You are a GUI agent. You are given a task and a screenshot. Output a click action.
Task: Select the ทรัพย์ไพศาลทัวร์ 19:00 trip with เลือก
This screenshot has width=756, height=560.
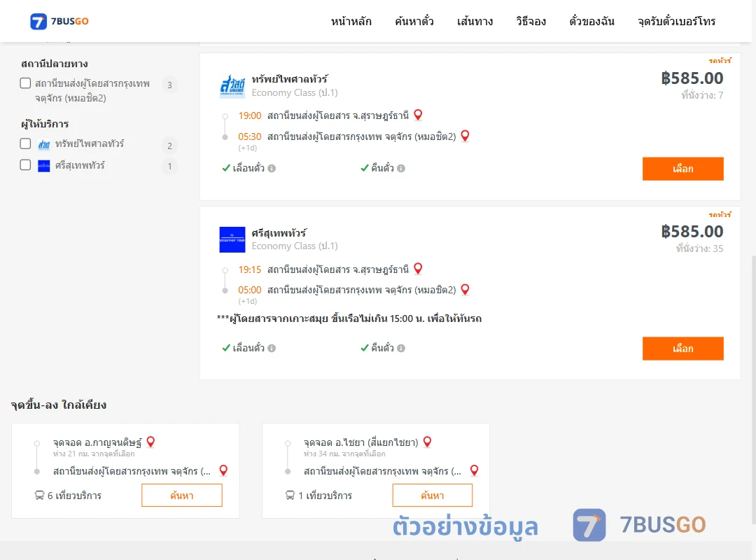(x=682, y=169)
